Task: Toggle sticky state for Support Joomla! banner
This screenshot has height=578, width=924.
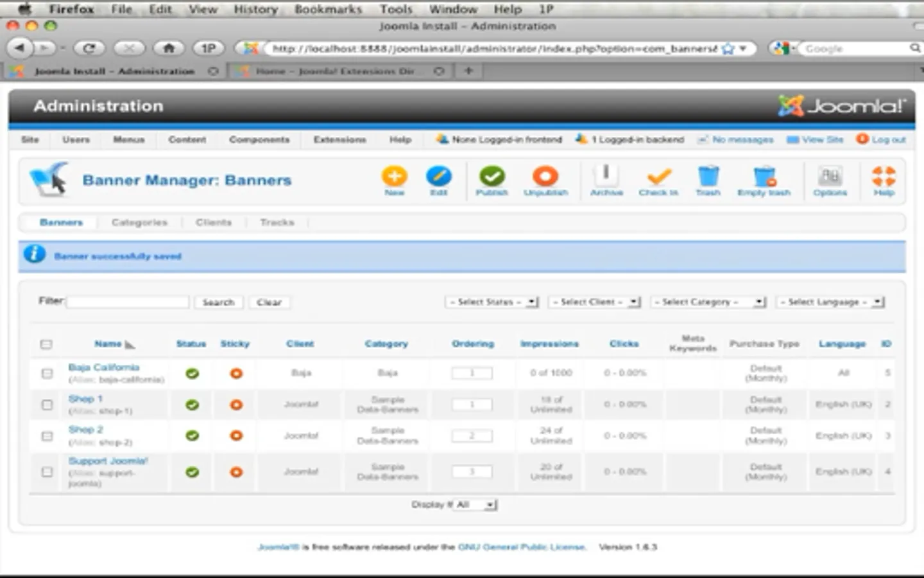Action: click(236, 472)
